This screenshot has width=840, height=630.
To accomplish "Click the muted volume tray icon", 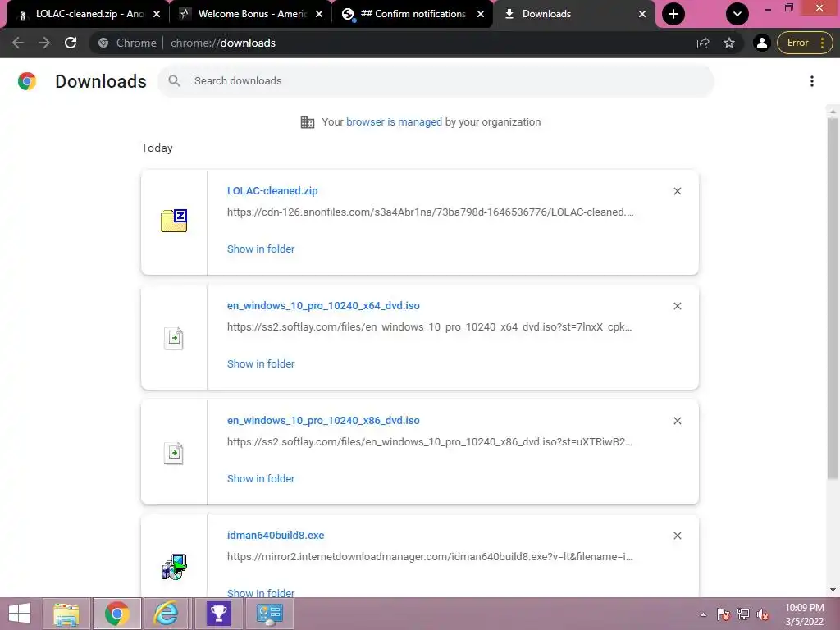I will (x=763, y=614).
